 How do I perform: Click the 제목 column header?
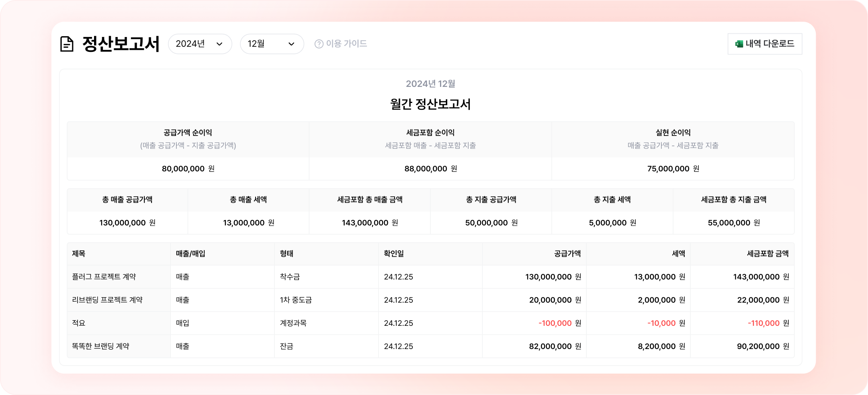[x=79, y=254]
